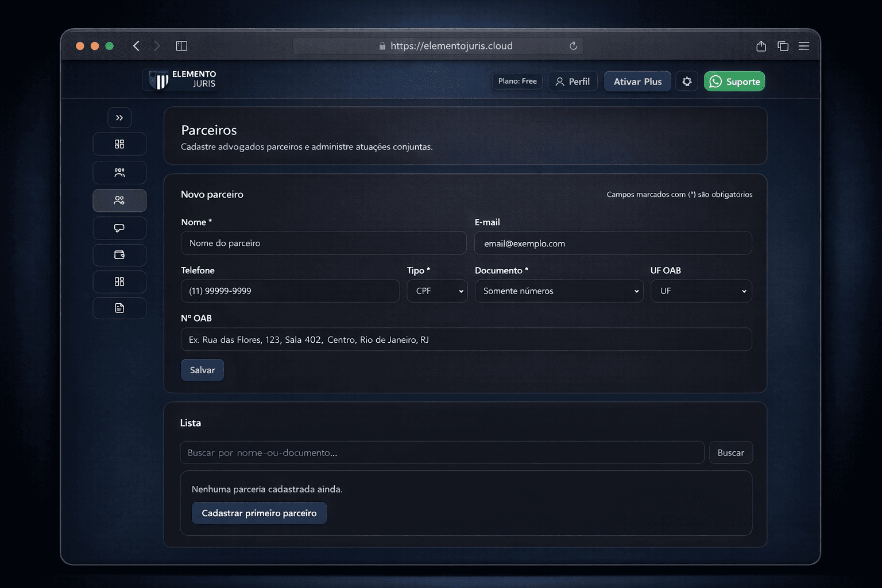Click the Ativar Plus button
Viewport: 882px width, 588px height.
[637, 82]
